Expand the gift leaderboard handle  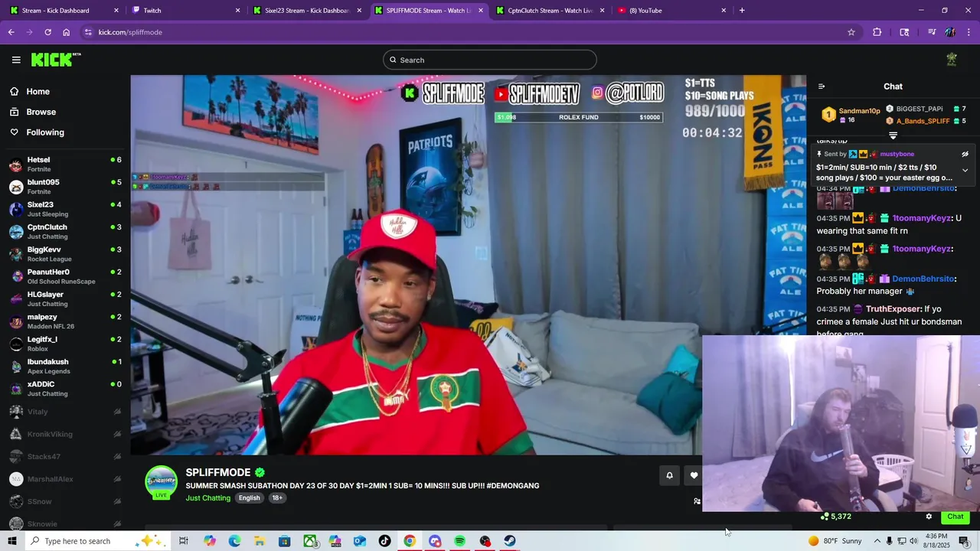893,135
